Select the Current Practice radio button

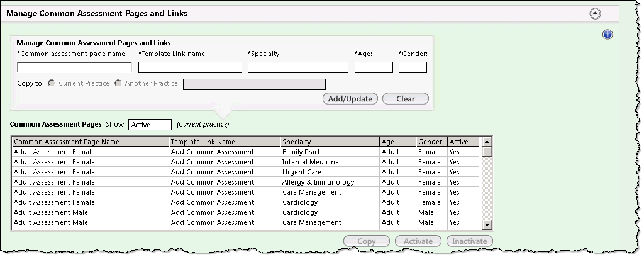(x=52, y=83)
